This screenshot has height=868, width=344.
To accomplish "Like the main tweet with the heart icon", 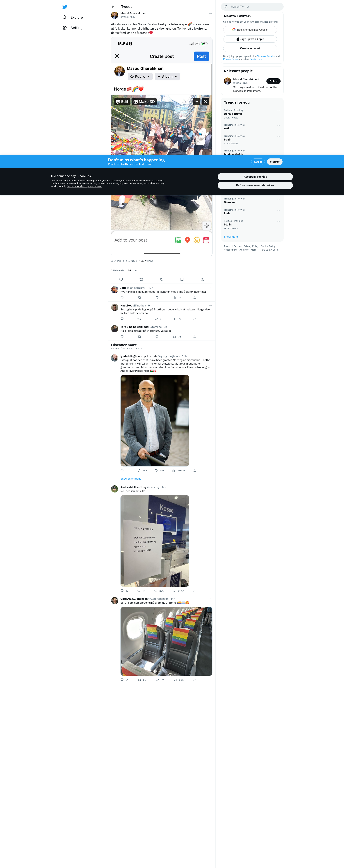I will point(162,279).
